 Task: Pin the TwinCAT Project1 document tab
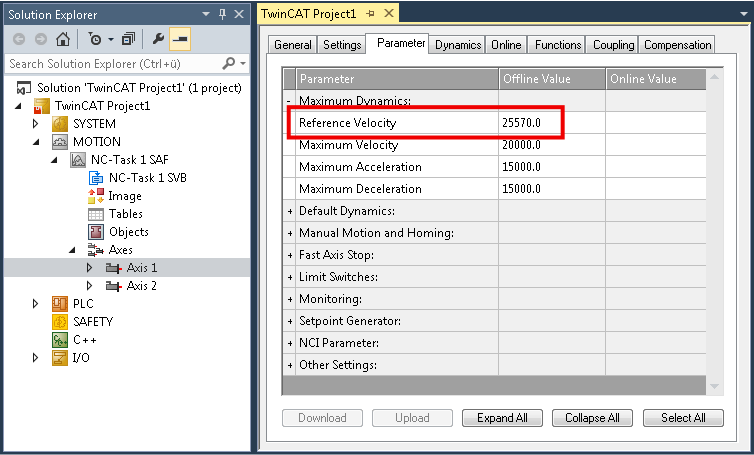[x=370, y=14]
